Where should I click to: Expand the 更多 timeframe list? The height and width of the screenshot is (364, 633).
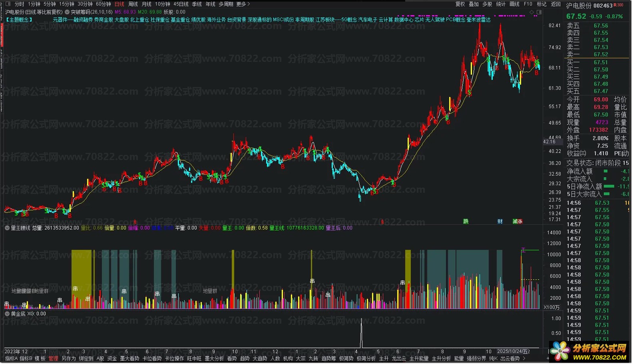pos(243,4)
